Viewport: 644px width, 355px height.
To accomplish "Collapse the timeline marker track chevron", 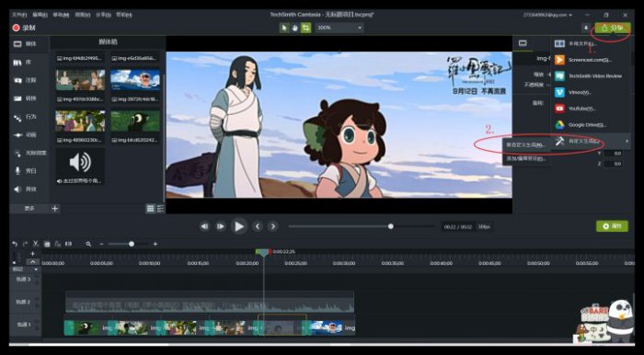I will click(x=32, y=261).
